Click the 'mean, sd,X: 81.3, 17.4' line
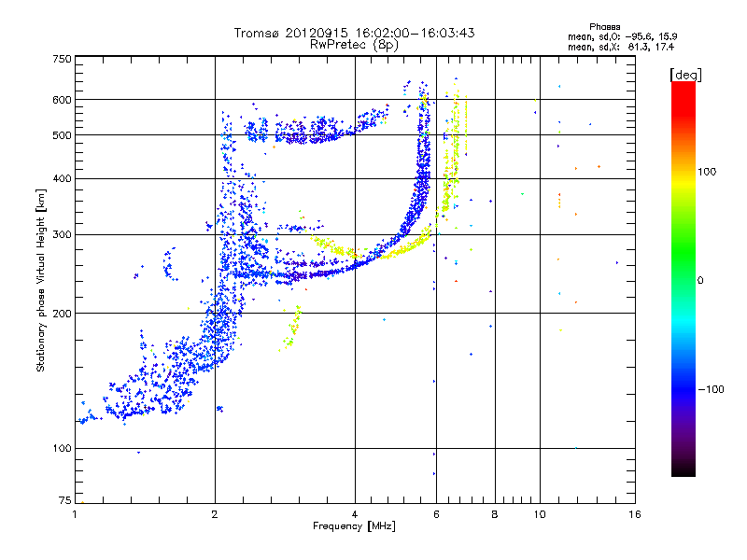This screenshot has height=560, width=747. click(x=621, y=47)
